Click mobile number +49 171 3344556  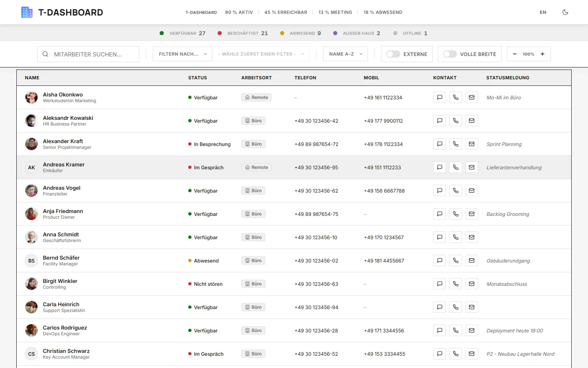tap(384, 330)
